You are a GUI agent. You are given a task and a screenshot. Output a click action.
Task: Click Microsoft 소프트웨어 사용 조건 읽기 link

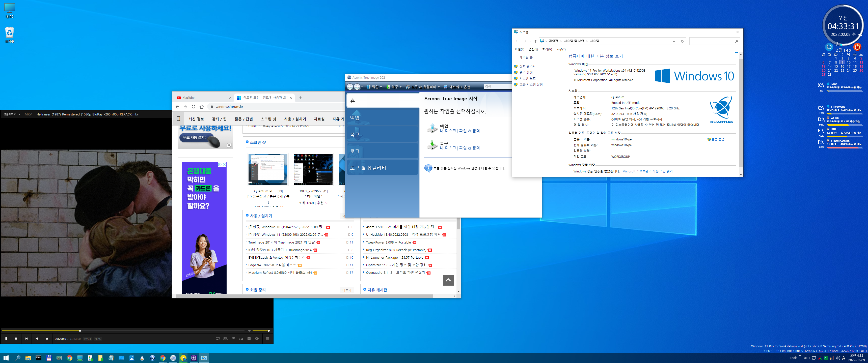pos(647,171)
